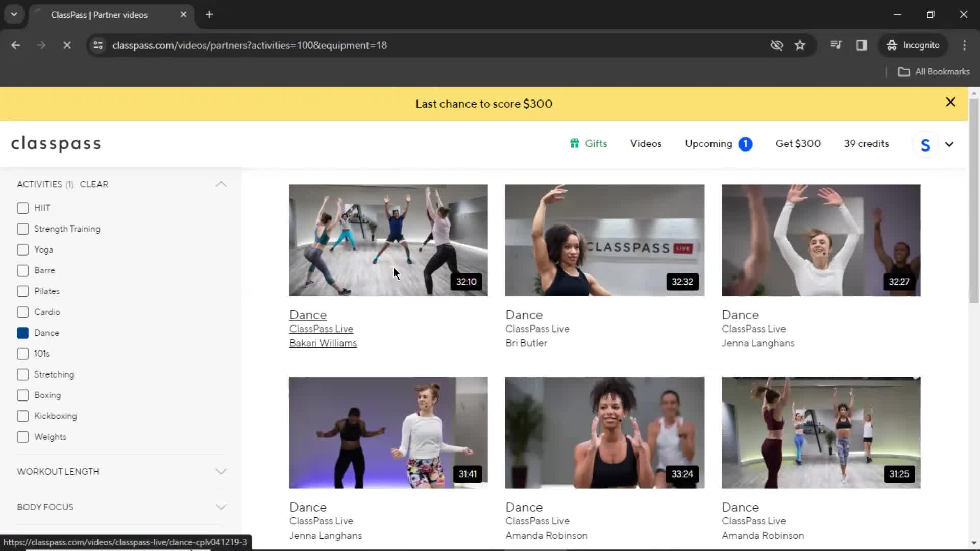Open the Incognito profile button
This screenshot has width=980, height=551.
click(x=913, y=45)
